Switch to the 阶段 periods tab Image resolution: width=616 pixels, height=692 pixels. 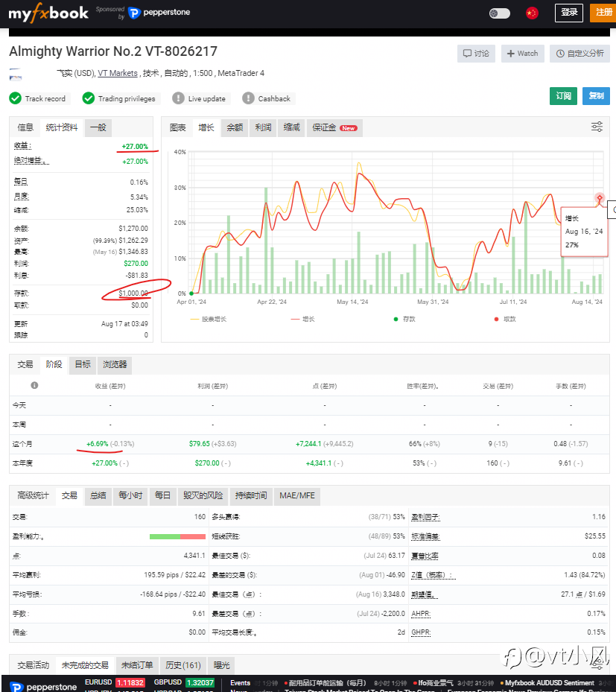[x=54, y=364]
